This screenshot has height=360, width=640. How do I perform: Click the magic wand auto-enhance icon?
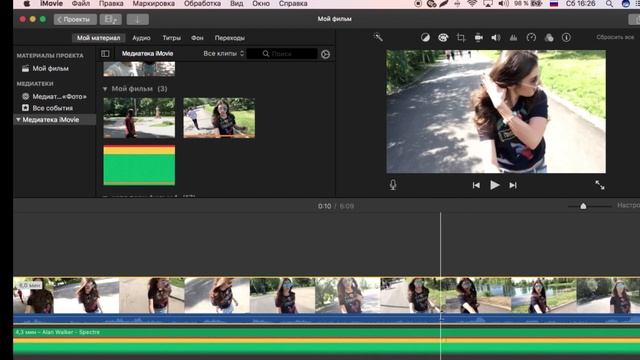pyautogui.click(x=378, y=38)
